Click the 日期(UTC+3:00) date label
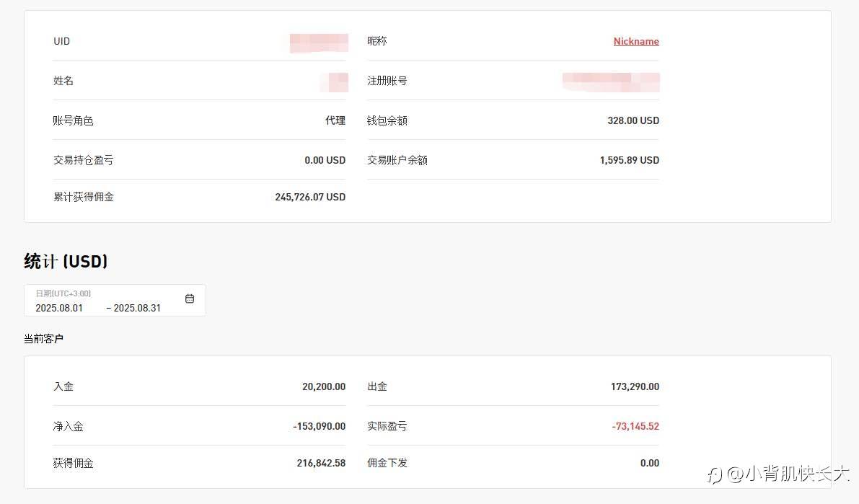 point(63,293)
